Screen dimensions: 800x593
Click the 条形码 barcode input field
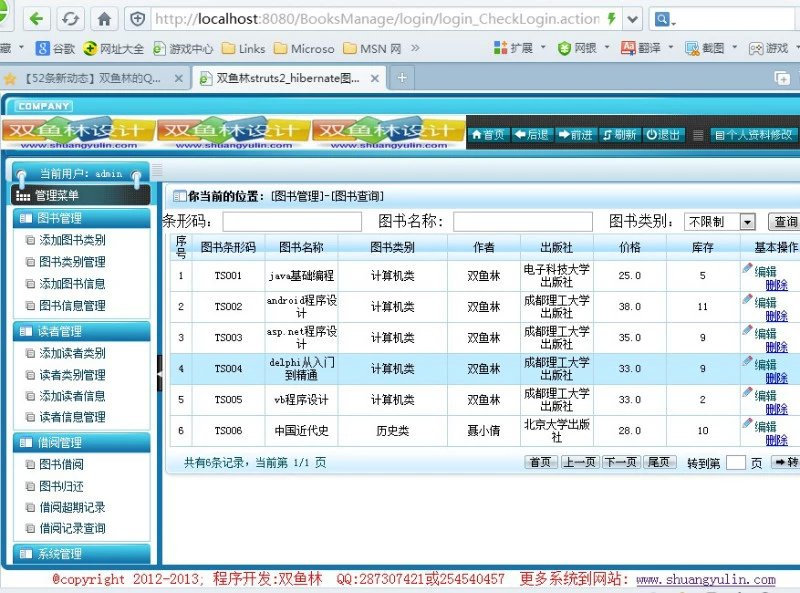click(x=292, y=222)
